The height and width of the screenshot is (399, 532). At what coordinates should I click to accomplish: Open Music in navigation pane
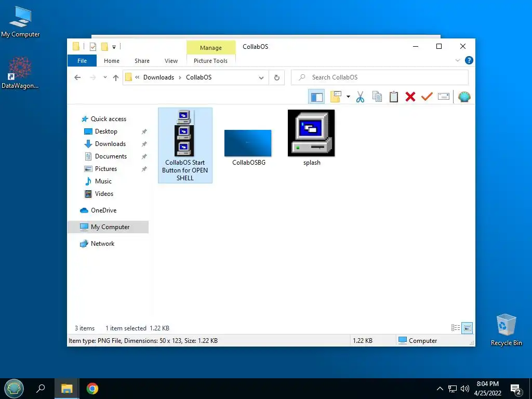(103, 181)
